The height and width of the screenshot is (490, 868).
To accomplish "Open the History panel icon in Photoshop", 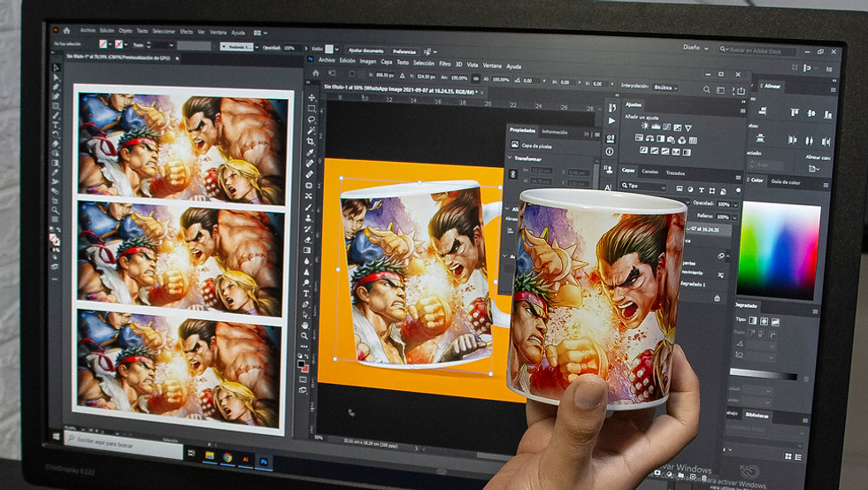I will coord(611,108).
